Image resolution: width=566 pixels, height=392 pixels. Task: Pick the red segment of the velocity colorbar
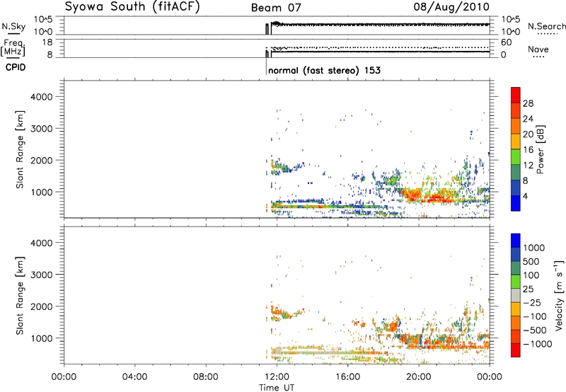[516, 350]
